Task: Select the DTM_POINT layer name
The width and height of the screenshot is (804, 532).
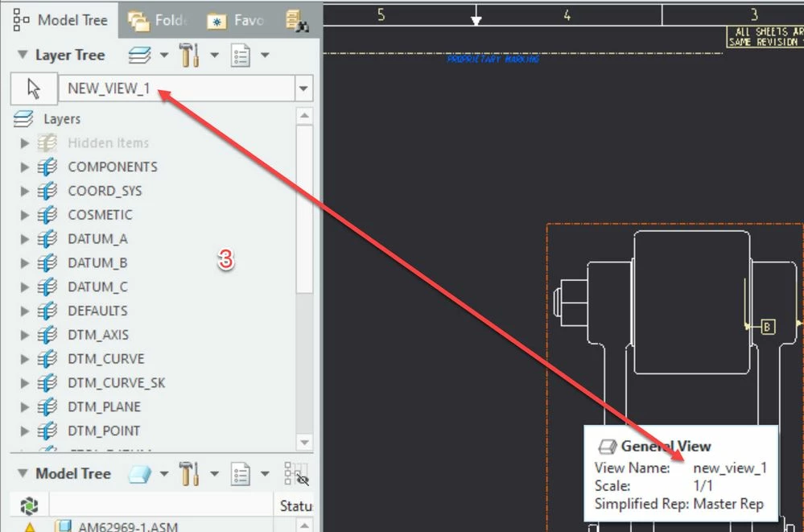Action: point(104,431)
